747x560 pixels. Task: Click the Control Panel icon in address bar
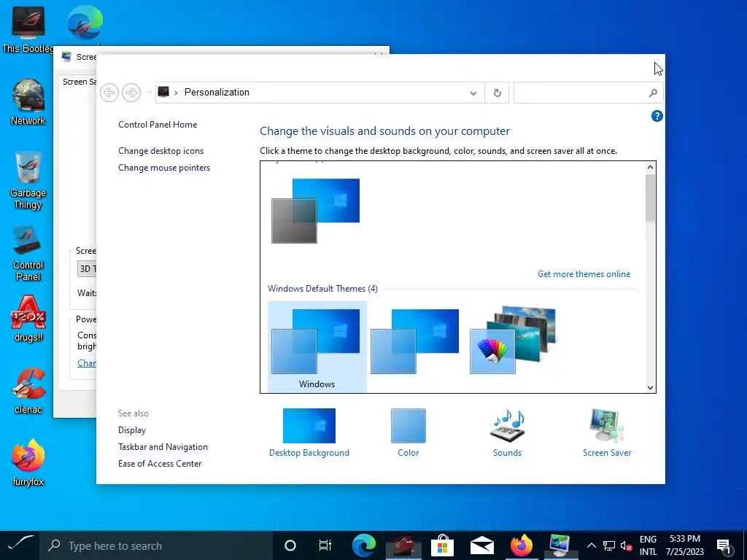tap(163, 91)
